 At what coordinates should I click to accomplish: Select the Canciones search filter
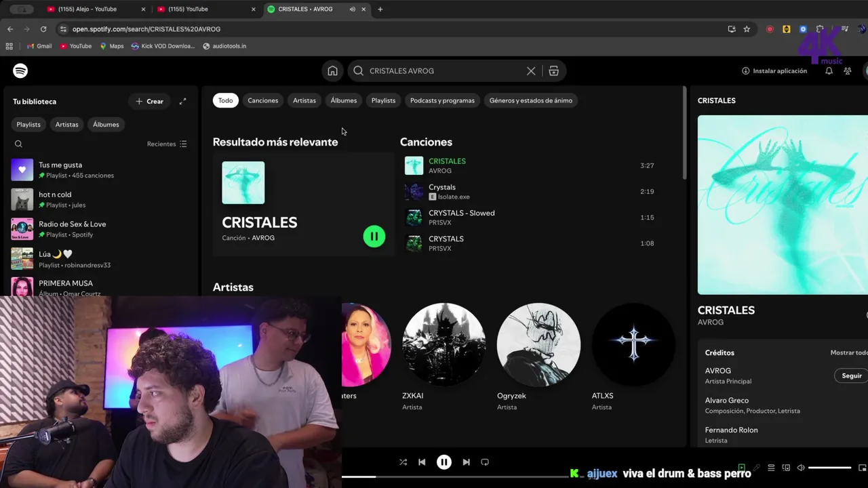click(x=263, y=100)
